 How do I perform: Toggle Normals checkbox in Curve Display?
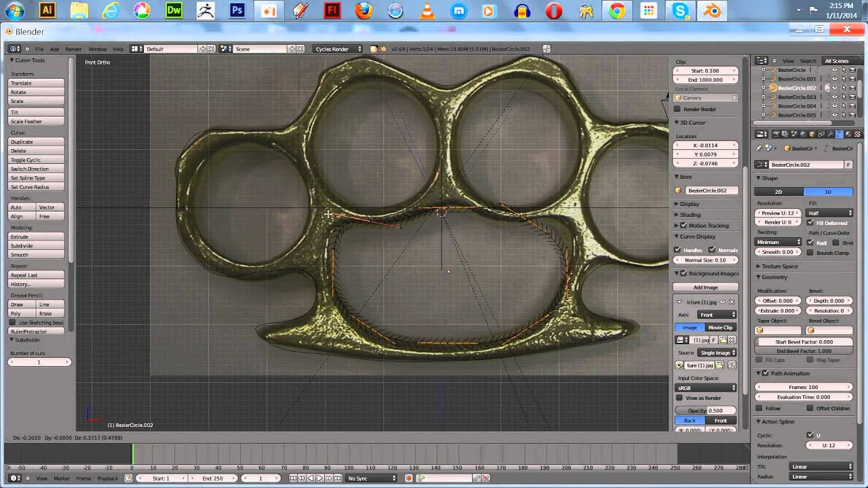point(712,250)
